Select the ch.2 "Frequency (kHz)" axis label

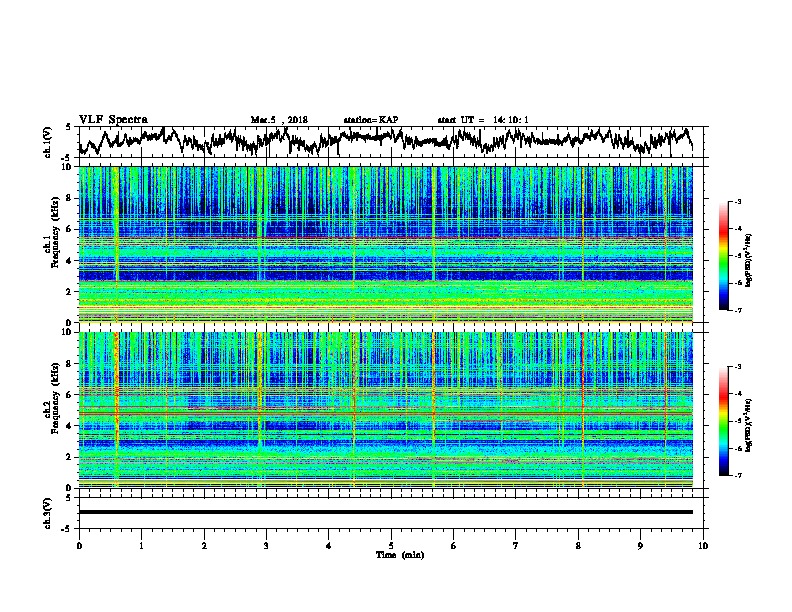55,398
